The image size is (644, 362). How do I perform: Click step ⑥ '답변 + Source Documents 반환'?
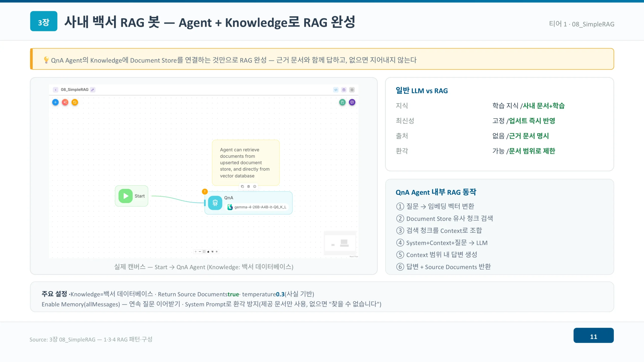tap(444, 267)
